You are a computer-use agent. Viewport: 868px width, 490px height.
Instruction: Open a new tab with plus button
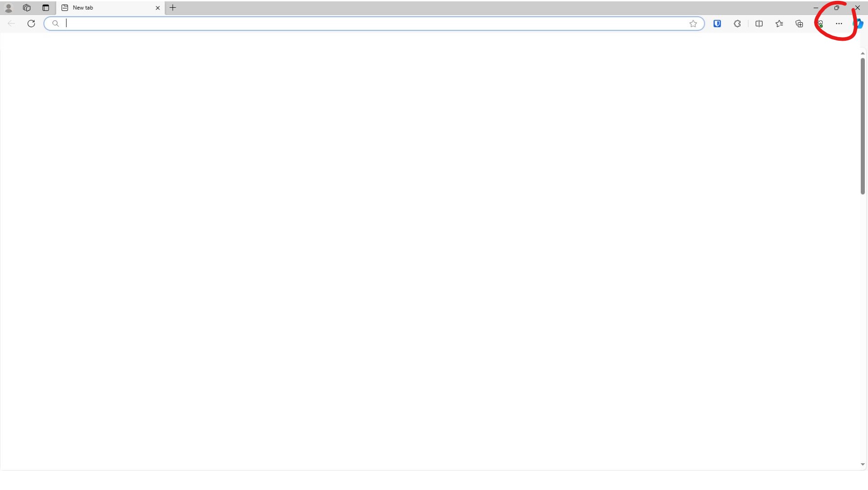[x=173, y=8]
